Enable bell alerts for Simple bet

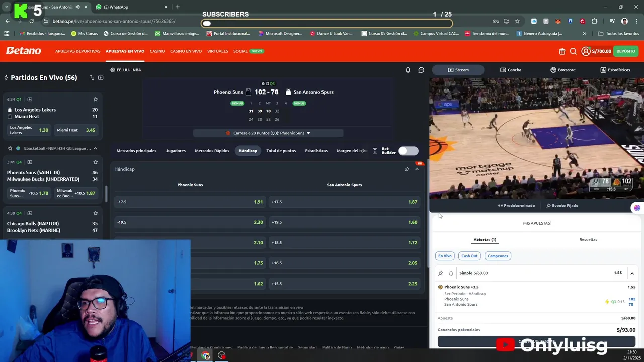click(451, 273)
